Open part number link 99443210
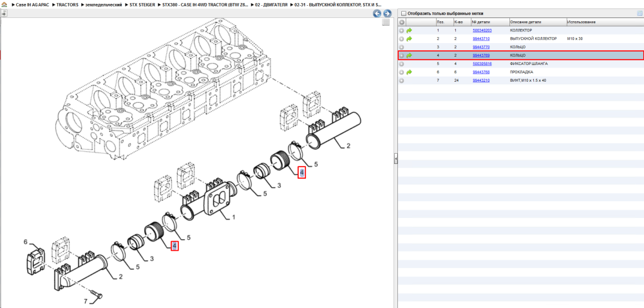This screenshot has height=308, width=644. (480, 81)
